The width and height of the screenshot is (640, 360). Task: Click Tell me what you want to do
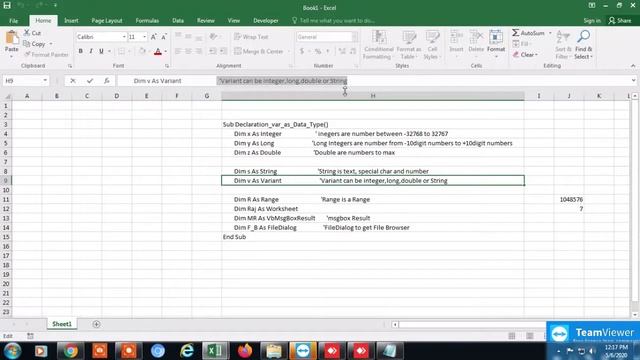pos(333,20)
